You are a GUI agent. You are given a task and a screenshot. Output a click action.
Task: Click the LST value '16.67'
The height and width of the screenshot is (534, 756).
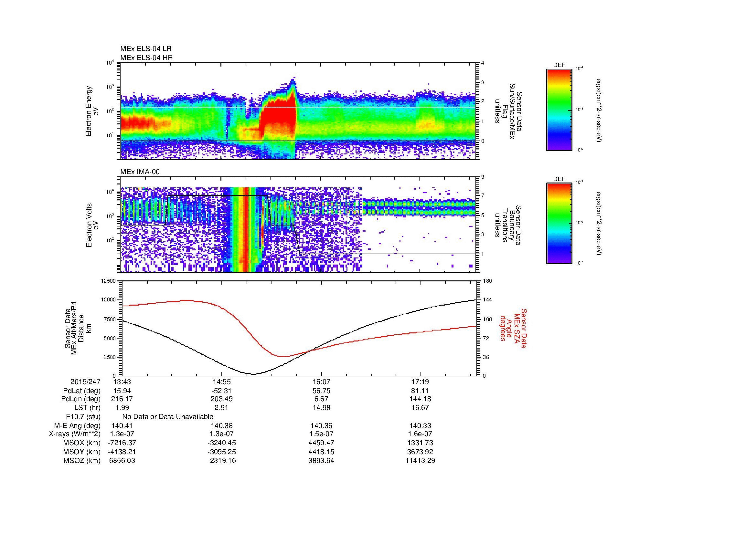point(420,408)
